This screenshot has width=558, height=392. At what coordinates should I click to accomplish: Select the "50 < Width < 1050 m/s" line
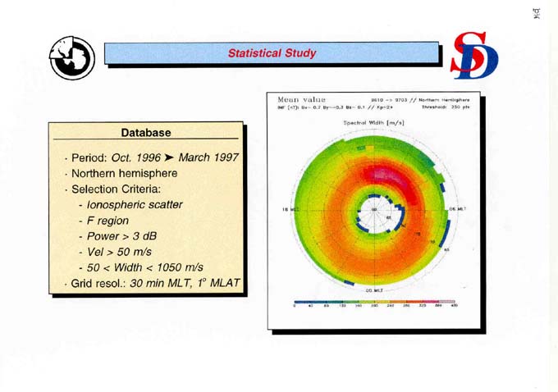tap(143, 267)
